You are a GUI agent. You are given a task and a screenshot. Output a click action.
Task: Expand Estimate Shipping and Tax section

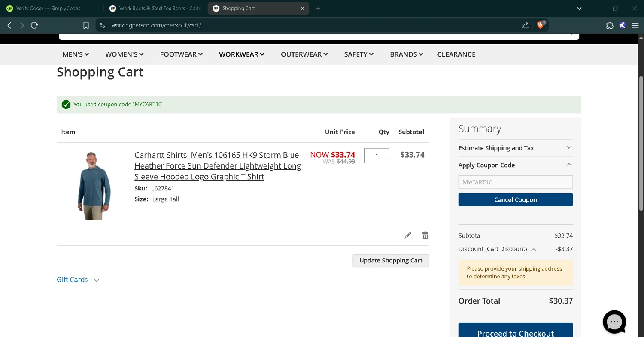(x=515, y=148)
